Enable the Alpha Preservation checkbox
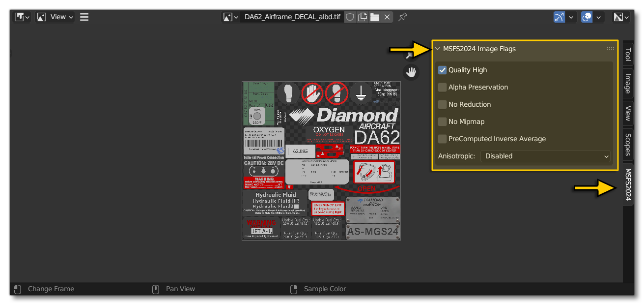 (442, 87)
